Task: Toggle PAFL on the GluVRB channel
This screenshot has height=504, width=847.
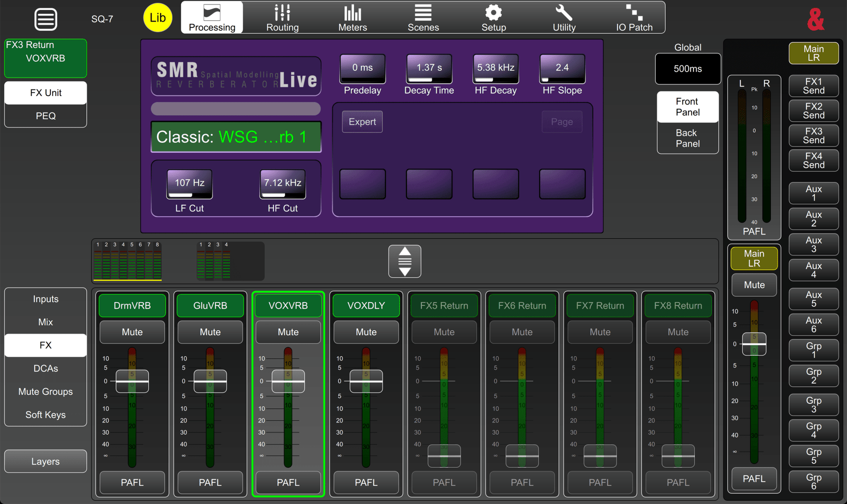Action: (210, 482)
